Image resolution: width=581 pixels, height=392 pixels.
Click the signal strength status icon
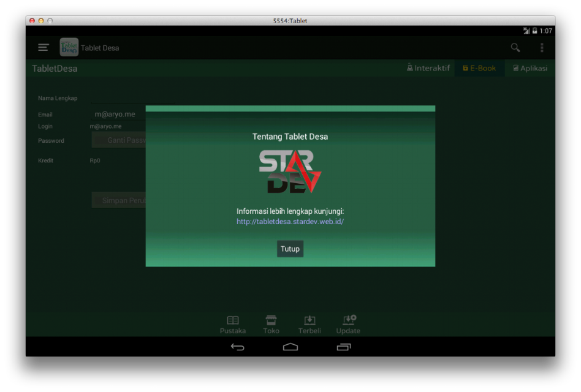(x=526, y=31)
